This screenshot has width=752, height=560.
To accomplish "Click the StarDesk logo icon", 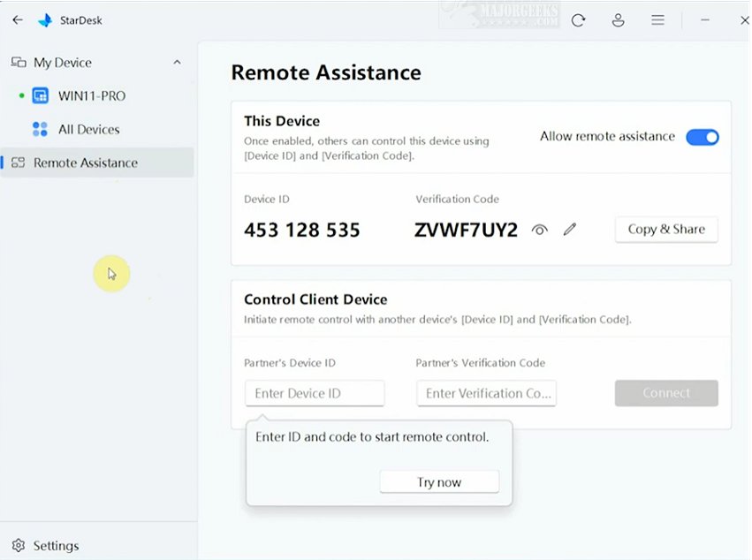I will click(45, 19).
